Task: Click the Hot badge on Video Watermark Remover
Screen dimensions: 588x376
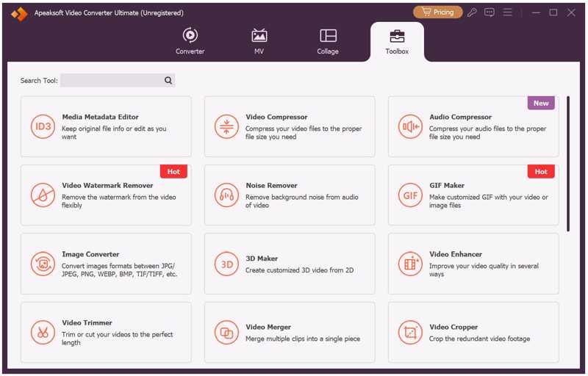Action: (173, 172)
